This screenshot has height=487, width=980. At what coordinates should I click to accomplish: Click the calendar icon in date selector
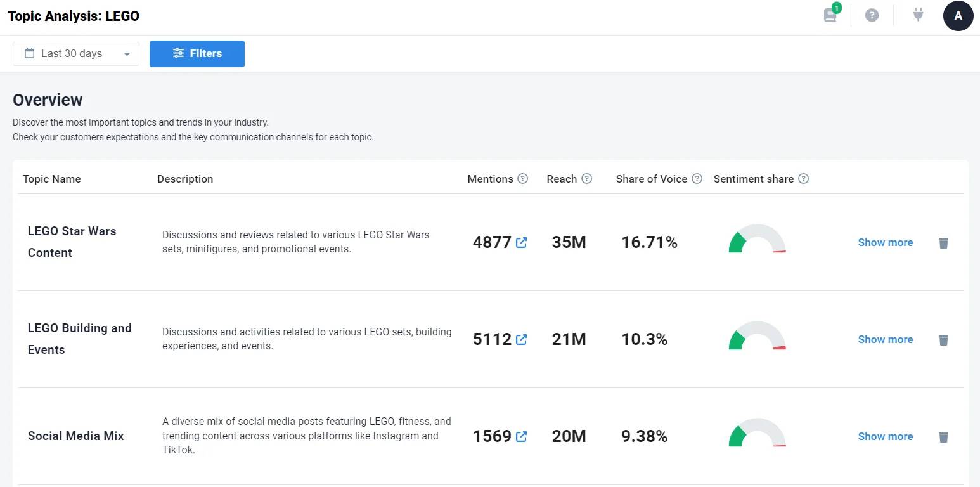pyautogui.click(x=29, y=53)
